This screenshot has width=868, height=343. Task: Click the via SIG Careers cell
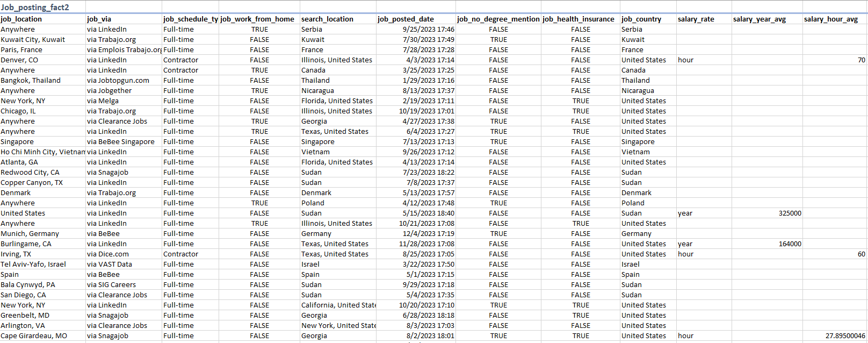pos(124,284)
